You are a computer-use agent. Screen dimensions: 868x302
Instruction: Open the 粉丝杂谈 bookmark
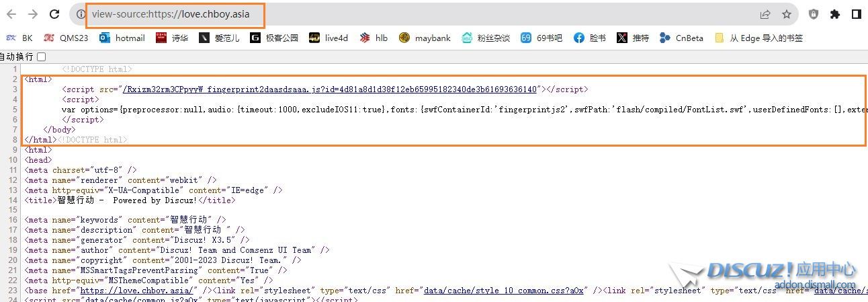click(486, 38)
